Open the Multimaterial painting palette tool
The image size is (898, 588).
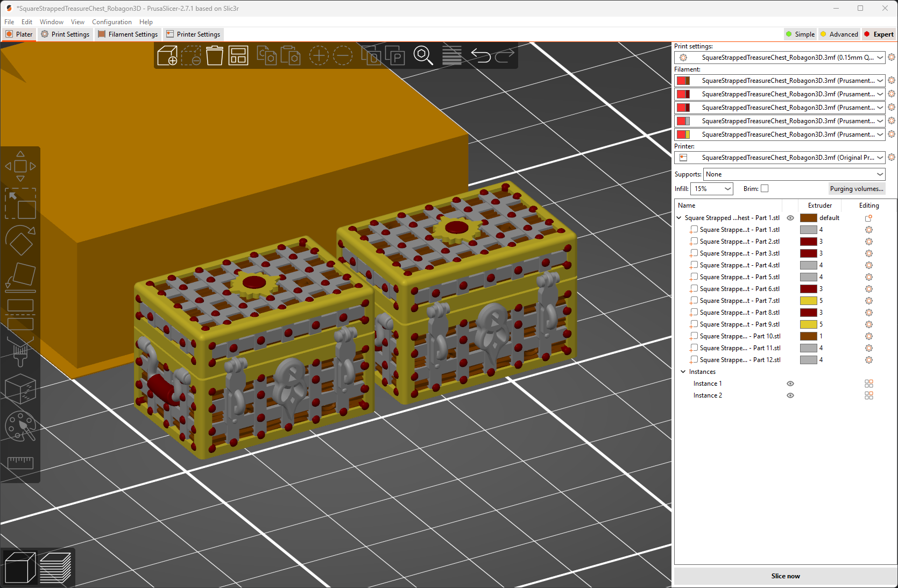[x=20, y=426]
